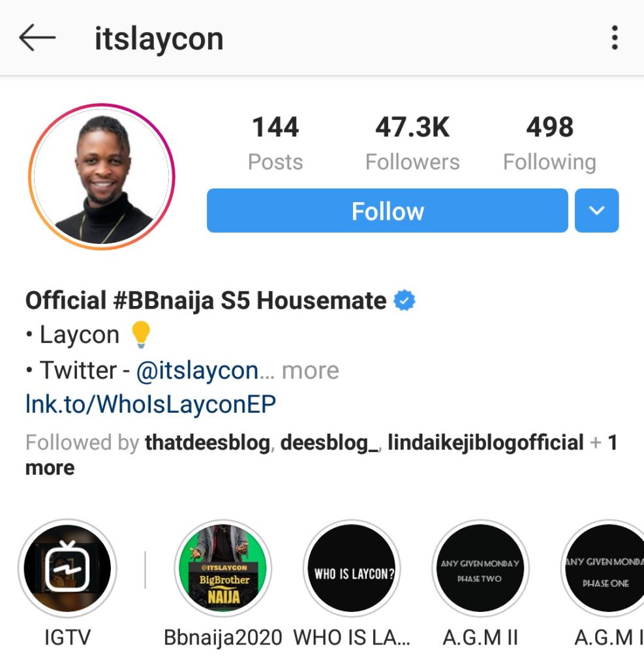The width and height of the screenshot is (644, 668).
Task: Follow the itslaycon account
Action: coord(388,211)
